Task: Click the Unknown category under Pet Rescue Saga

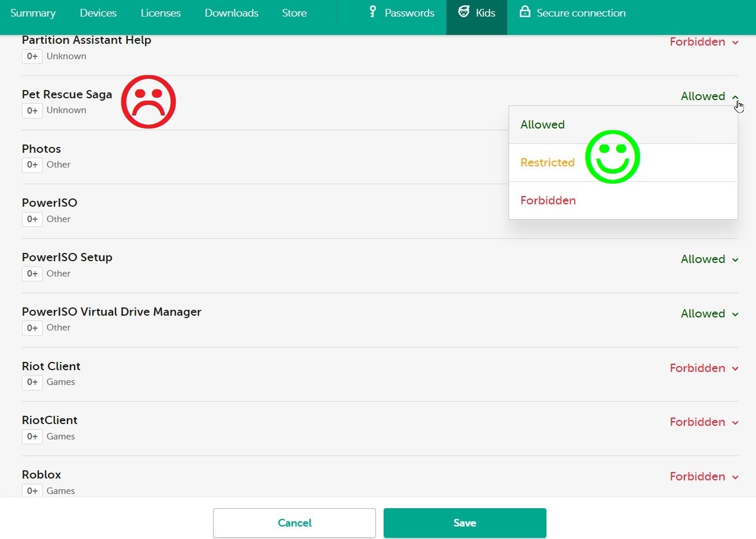Action: (x=66, y=110)
